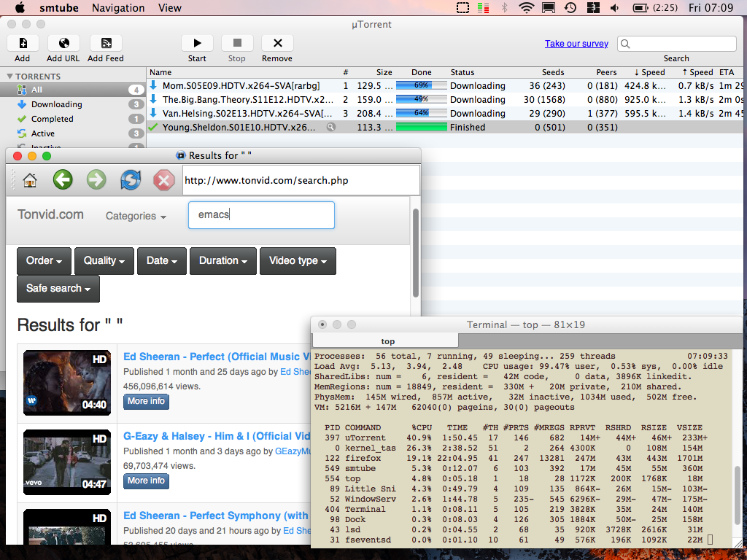Click More info for Ed Sheeran Perfect
Image resolution: width=747 pixels, height=560 pixels.
click(x=146, y=402)
